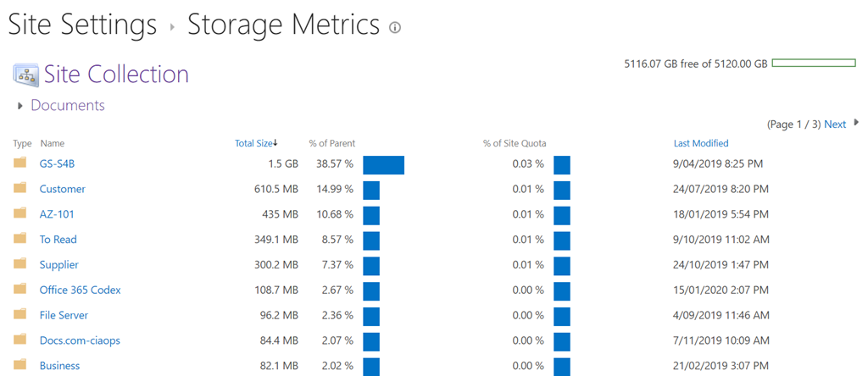Click the next page arrow icon
The image size is (868, 376).
[x=856, y=124]
